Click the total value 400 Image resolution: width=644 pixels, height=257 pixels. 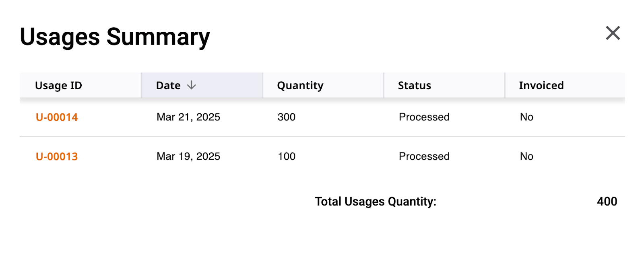coord(607,201)
